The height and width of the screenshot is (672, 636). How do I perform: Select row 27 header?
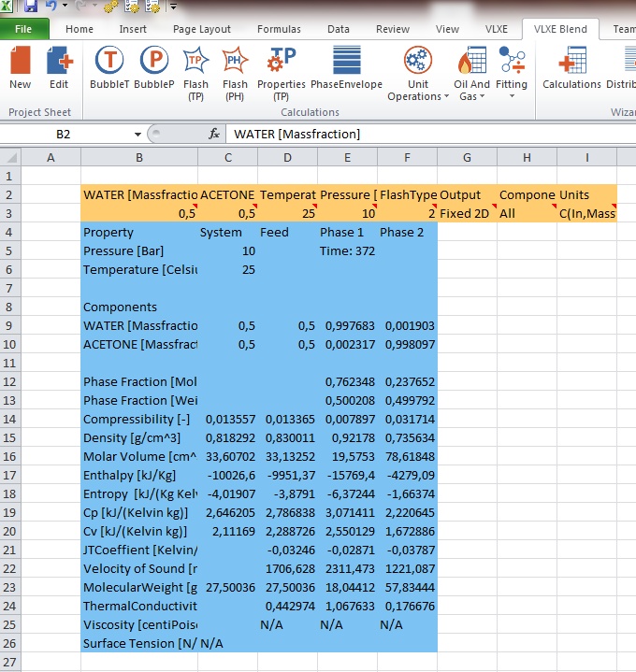coord(10,662)
